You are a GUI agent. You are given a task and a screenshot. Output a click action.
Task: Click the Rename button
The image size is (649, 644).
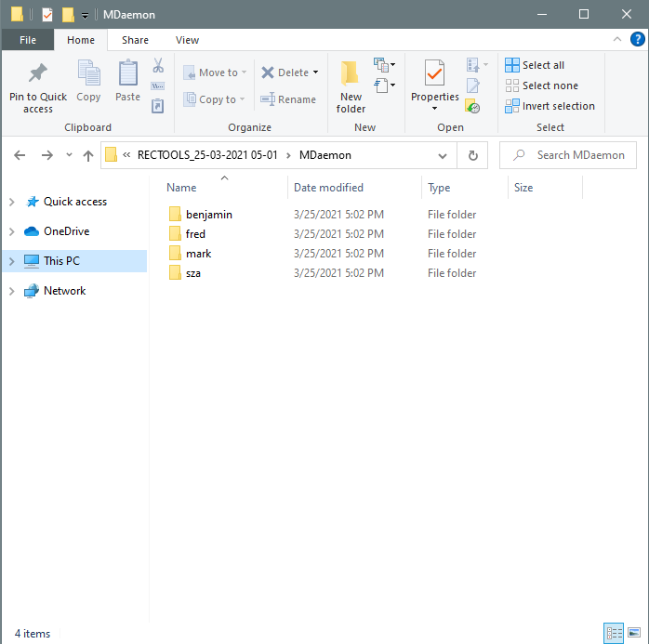coord(288,99)
